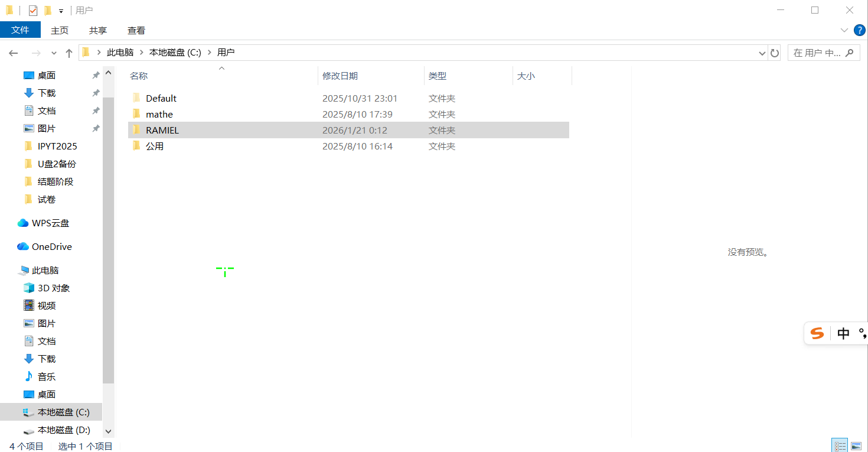The height and width of the screenshot is (452, 868).
Task: Click the 类型 column header
Action: pos(468,76)
